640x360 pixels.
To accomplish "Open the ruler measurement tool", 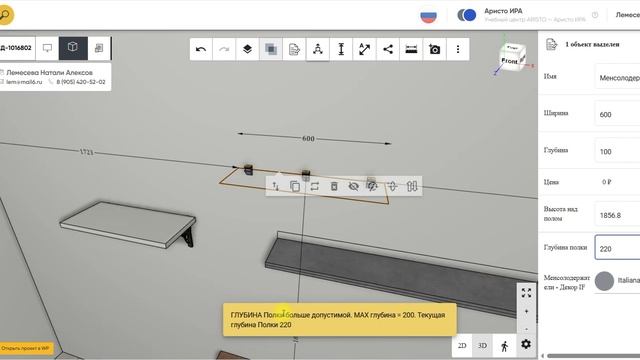I will [411, 49].
